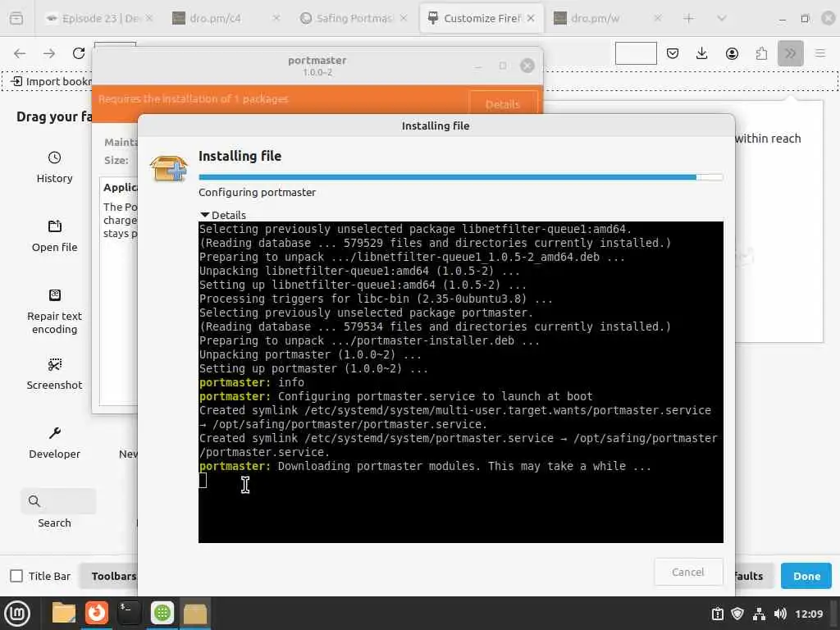
Task: Open the Firefox hamburger menu
Action: click(819, 53)
